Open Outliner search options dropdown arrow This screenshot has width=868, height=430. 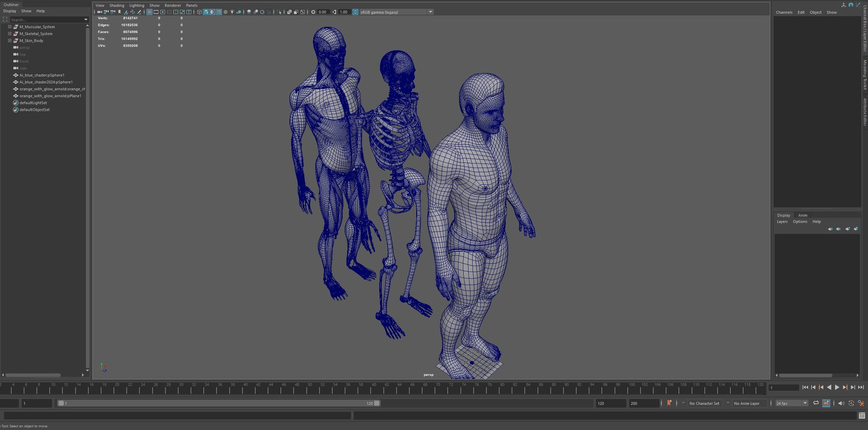pos(85,19)
